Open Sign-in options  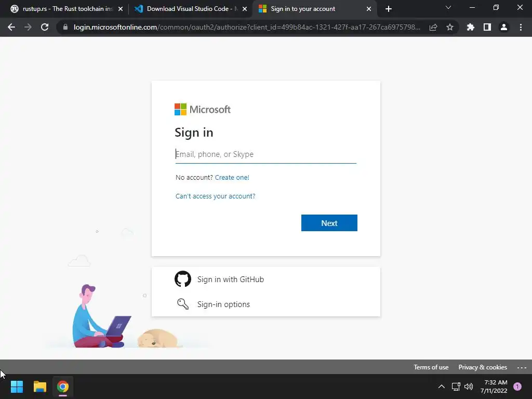click(x=265, y=304)
